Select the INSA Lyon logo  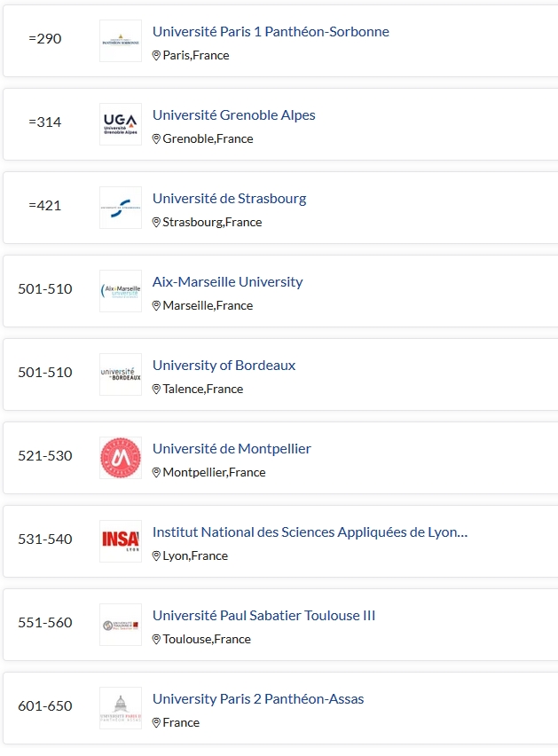(121, 541)
